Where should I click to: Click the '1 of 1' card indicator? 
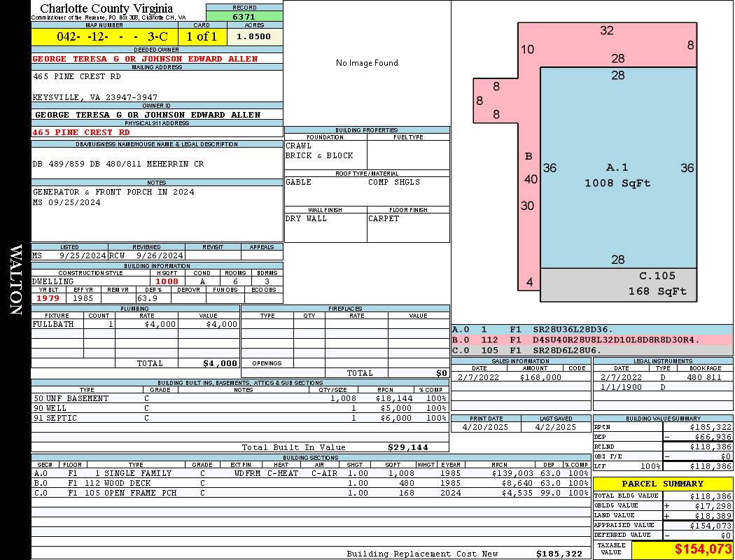(202, 36)
